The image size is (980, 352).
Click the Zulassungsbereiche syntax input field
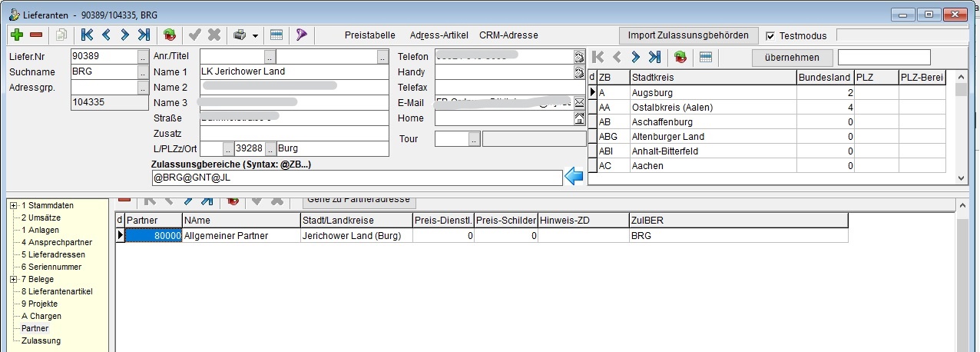(x=357, y=178)
